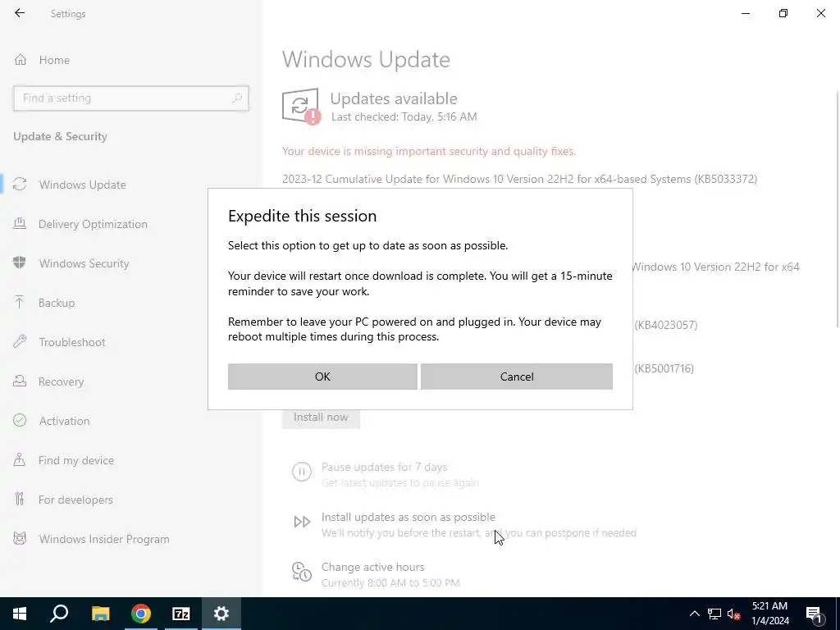Open For developers settings
Viewport: 840px width, 630px height.
point(75,500)
